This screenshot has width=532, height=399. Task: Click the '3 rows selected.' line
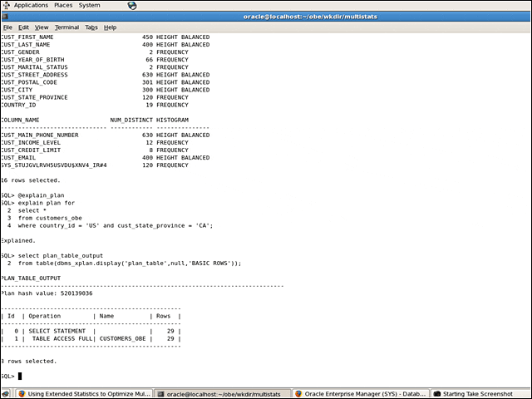(29, 361)
